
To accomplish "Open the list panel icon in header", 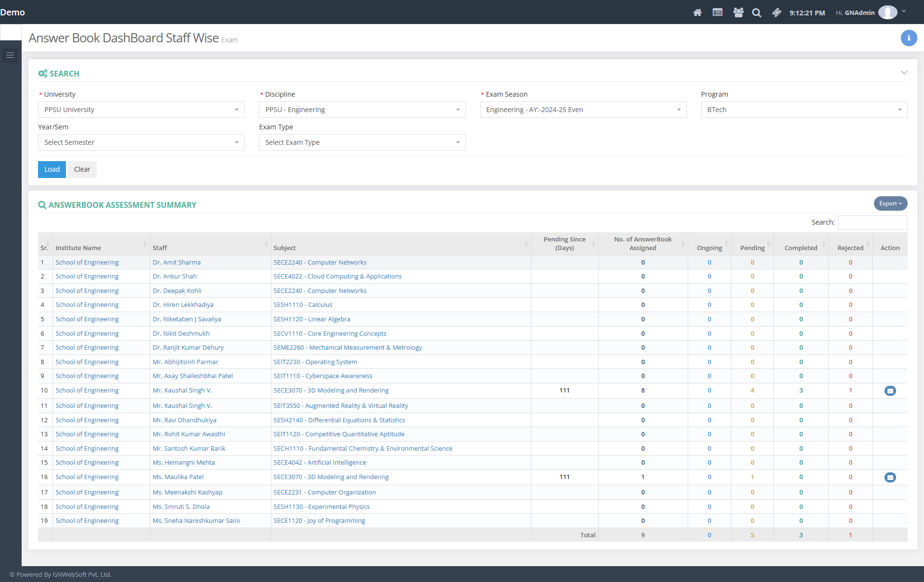I will tap(717, 13).
